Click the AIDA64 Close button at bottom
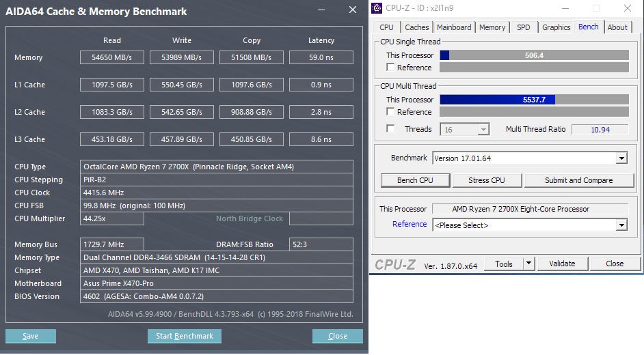Image resolution: width=644 pixels, height=355 pixels. pos(338,336)
